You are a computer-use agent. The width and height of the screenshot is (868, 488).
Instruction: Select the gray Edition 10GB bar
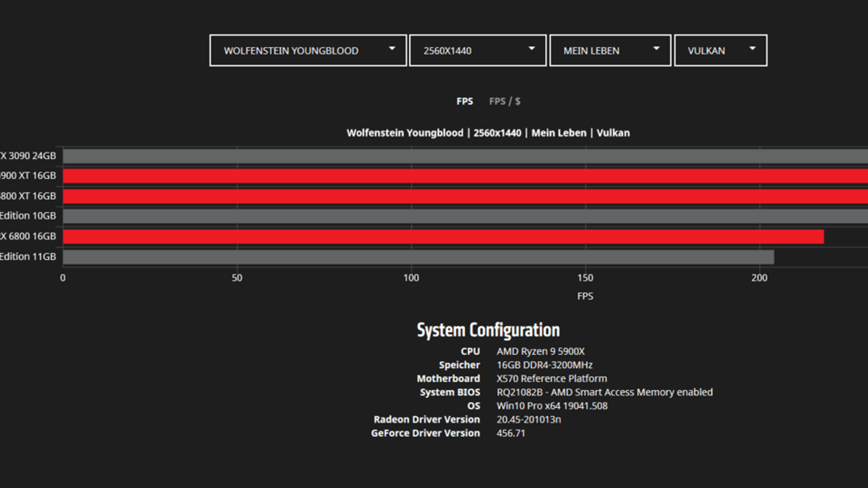pyautogui.click(x=465, y=216)
